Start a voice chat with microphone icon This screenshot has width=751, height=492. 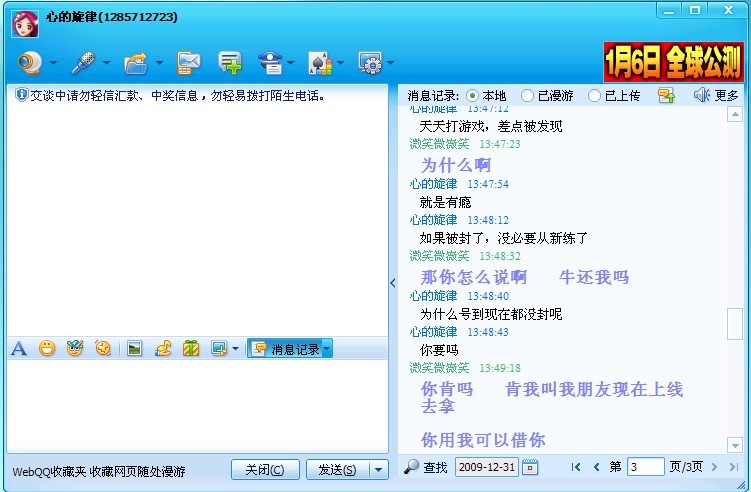(x=83, y=63)
